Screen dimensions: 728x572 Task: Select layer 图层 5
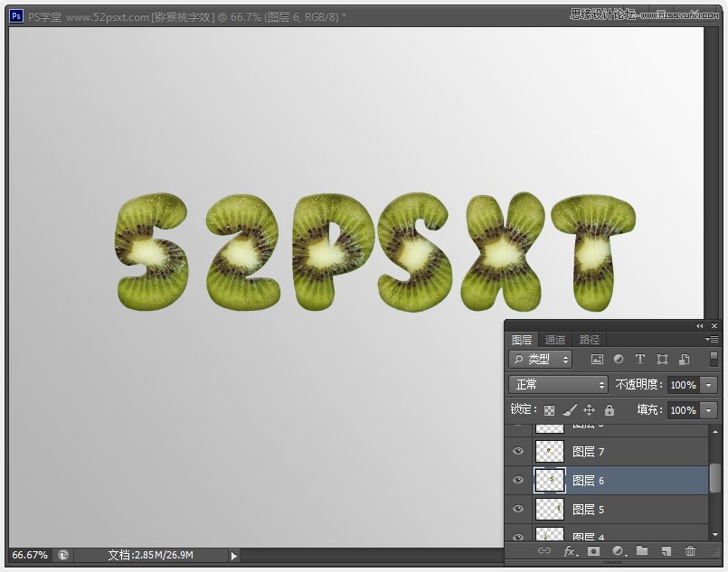pyautogui.click(x=606, y=509)
